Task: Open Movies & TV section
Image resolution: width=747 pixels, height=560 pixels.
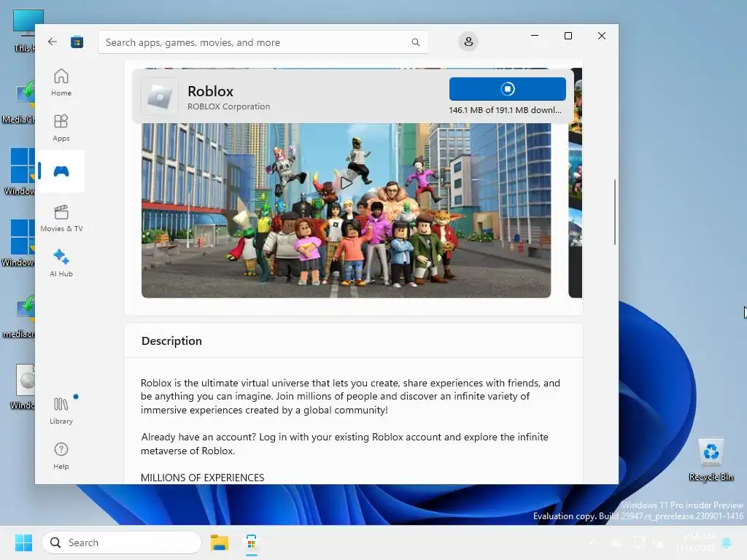Action: click(x=61, y=218)
